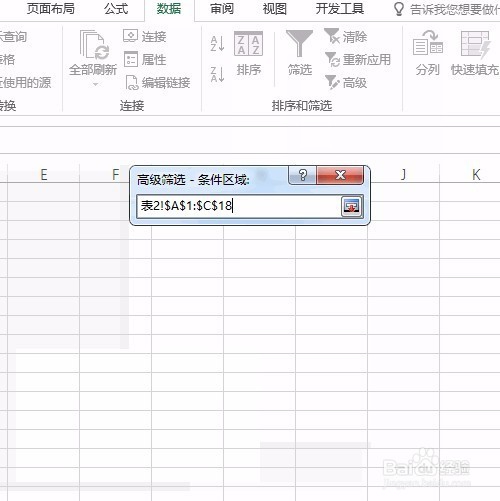Select column K header

point(476,175)
